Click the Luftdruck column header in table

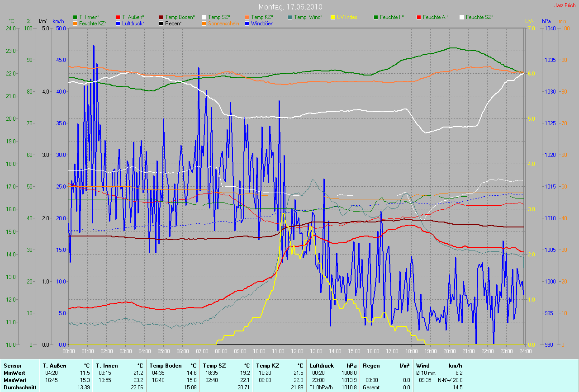[x=321, y=365]
